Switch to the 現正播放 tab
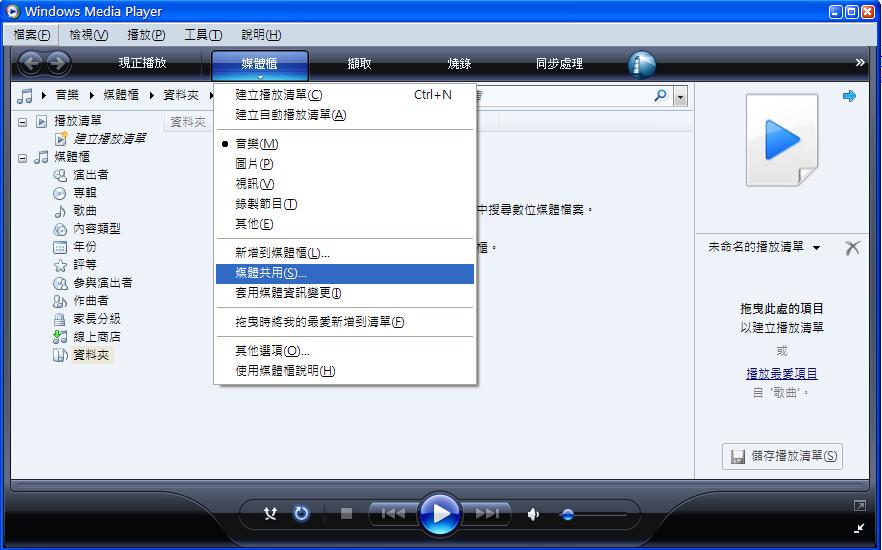882x550 pixels. [x=142, y=63]
